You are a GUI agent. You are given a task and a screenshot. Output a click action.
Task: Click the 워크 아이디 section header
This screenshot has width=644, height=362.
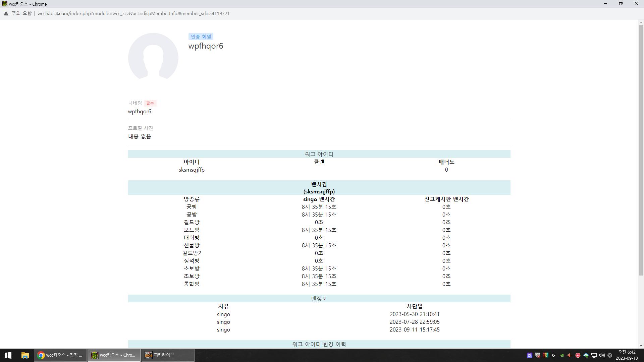(x=319, y=154)
